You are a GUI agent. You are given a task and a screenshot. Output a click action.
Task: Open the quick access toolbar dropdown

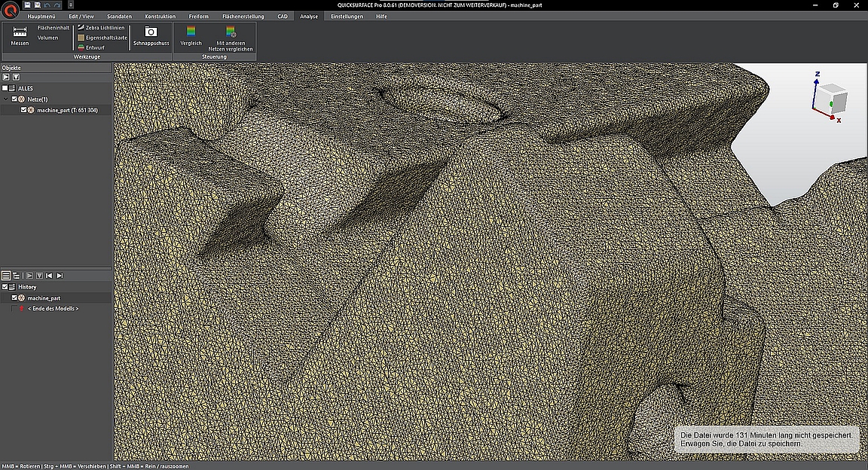[70, 5]
